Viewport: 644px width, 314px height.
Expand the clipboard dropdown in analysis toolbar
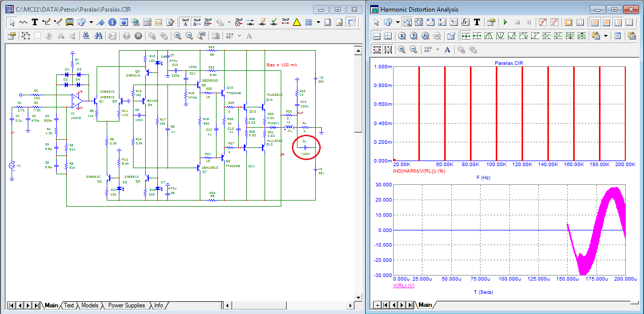605,36
